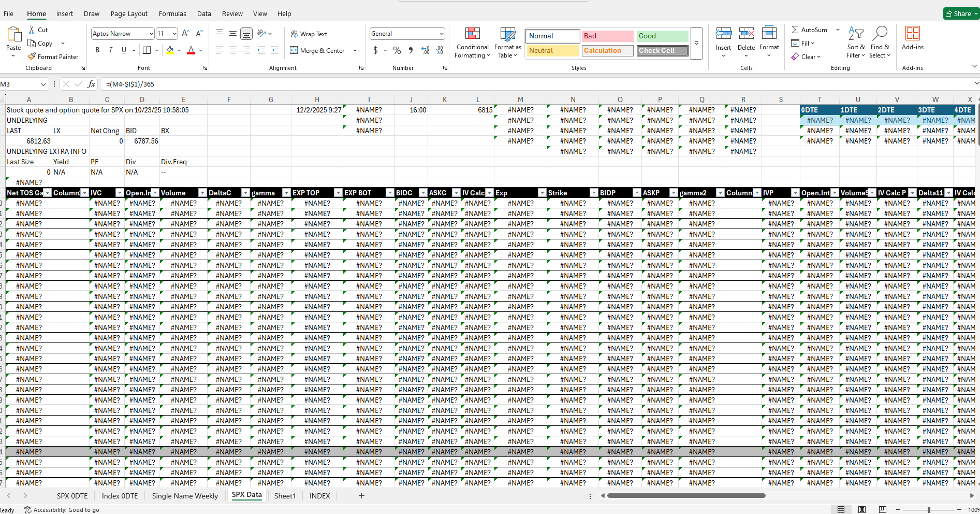Expand the General number format dropdown
This screenshot has height=514, width=980.
[442, 34]
